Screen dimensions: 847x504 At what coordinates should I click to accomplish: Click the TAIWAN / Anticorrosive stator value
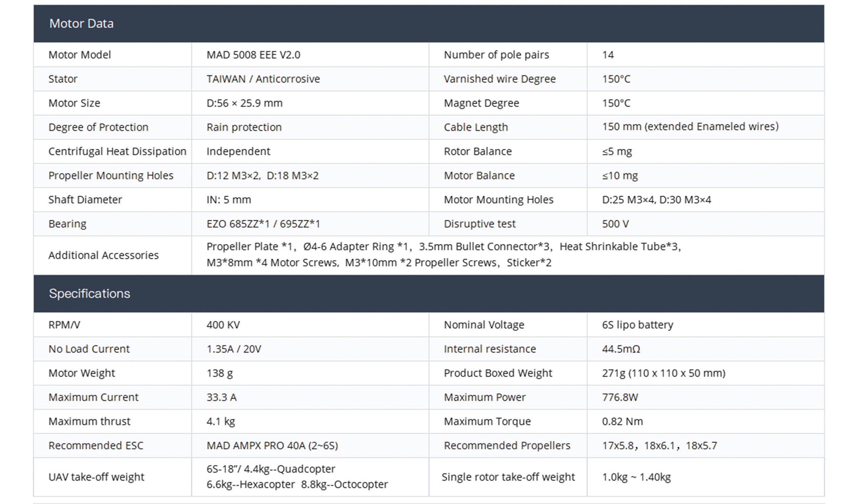point(263,79)
